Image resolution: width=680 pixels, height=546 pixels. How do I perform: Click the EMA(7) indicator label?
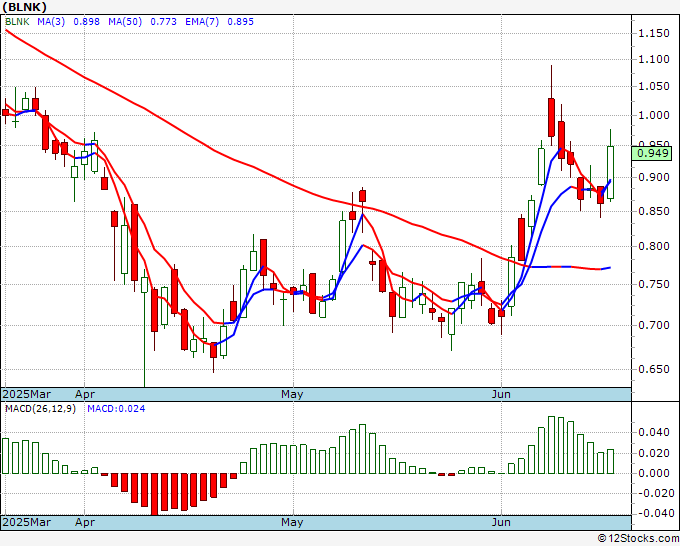202,22
